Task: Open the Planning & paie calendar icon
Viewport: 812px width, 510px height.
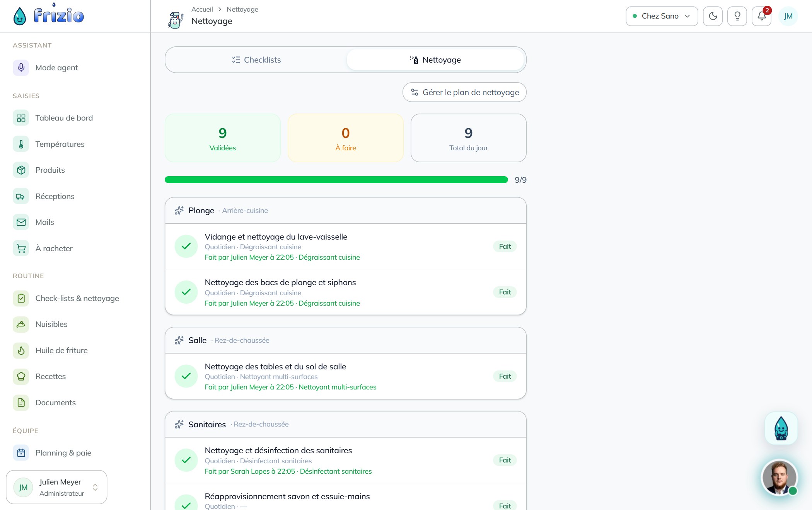Action: coord(21,453)
